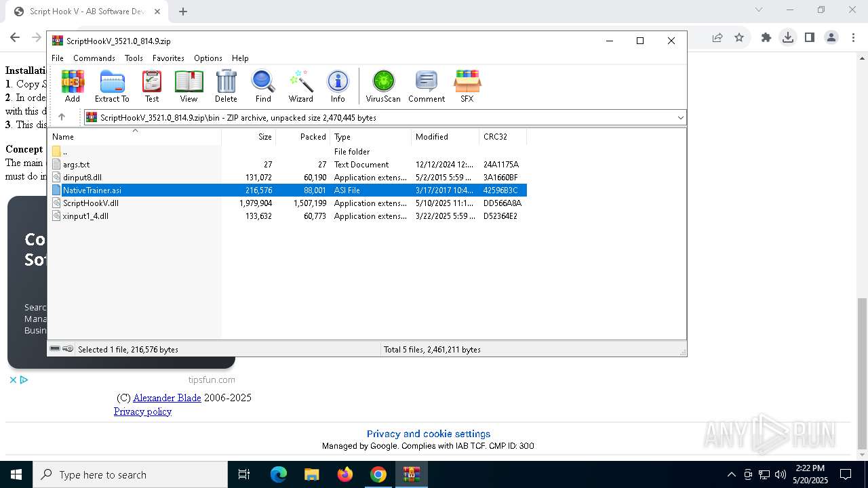Sort files by the Size column

pyautogui.click(x=248, y=136)
